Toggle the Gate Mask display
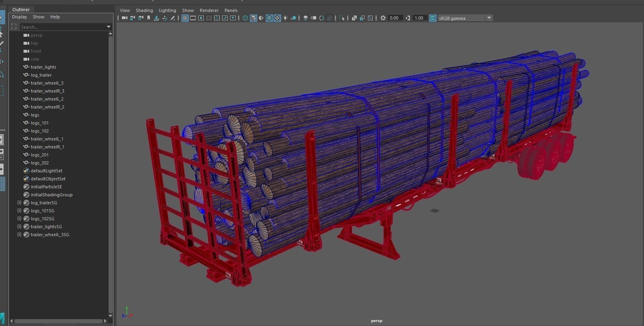 [x=209, y=18]
